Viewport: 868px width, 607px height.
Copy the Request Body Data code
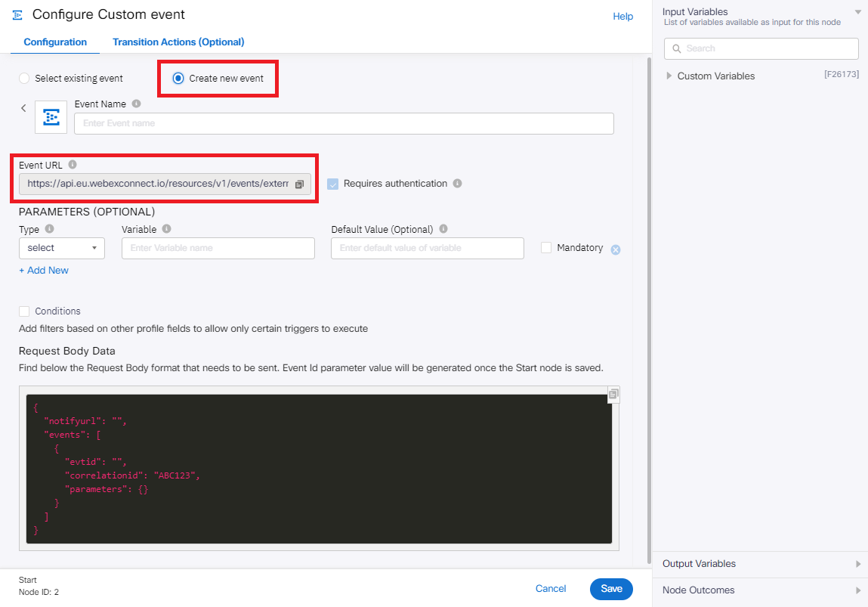point(613,395)
